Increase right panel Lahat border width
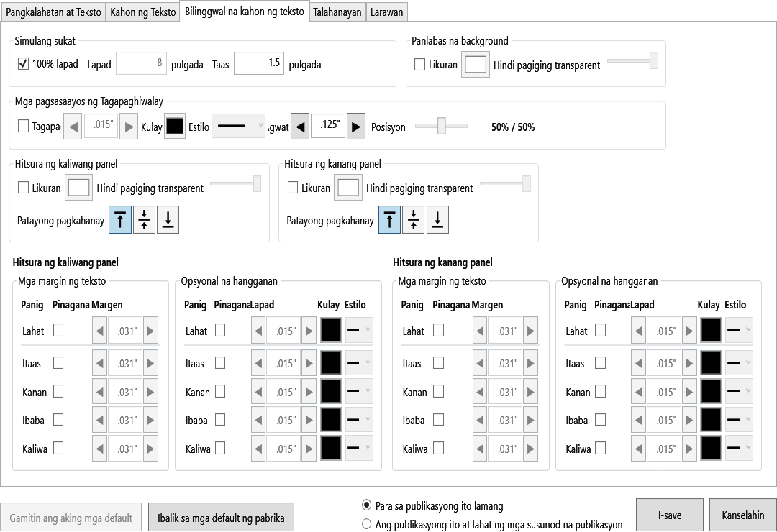Screen dimensions: 777x532 [689, 331]
